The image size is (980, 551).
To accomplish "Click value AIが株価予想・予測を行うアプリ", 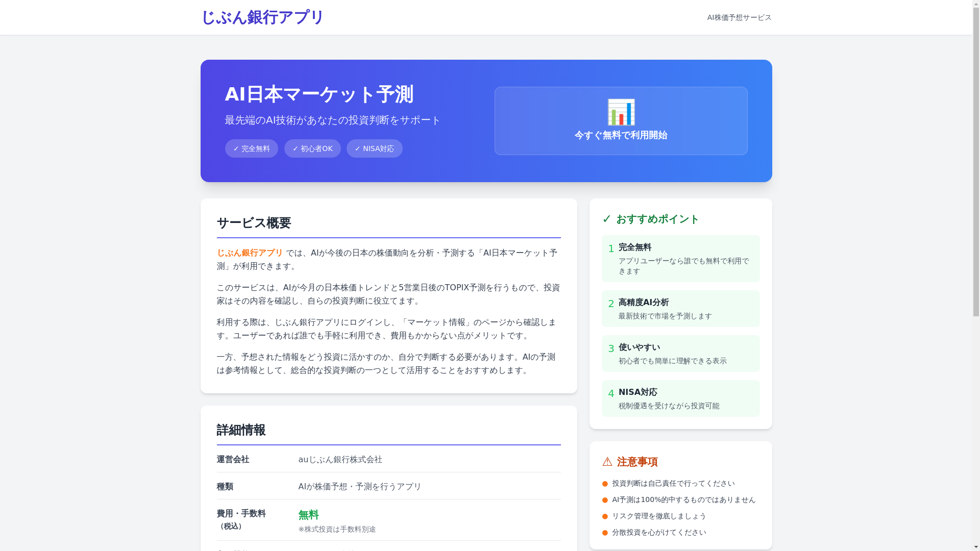I will (x=359, y=487).
